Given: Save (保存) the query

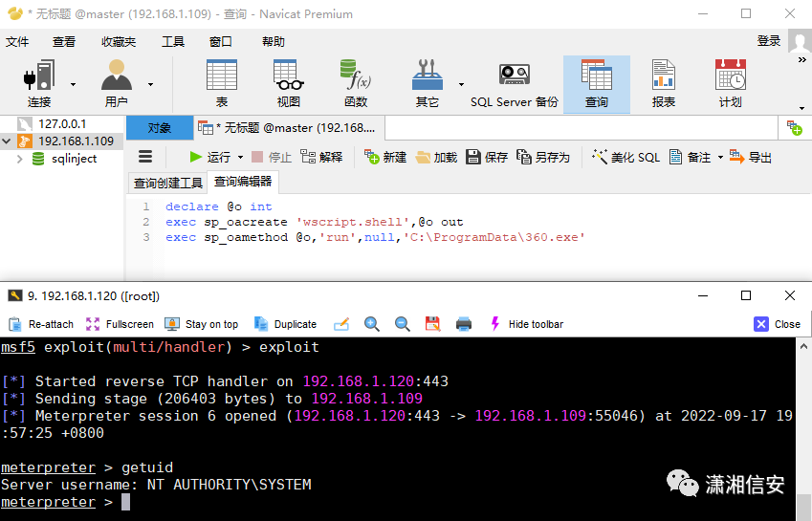Looking at the screenshot, I should pyautogui.click(x=487, y=157).
